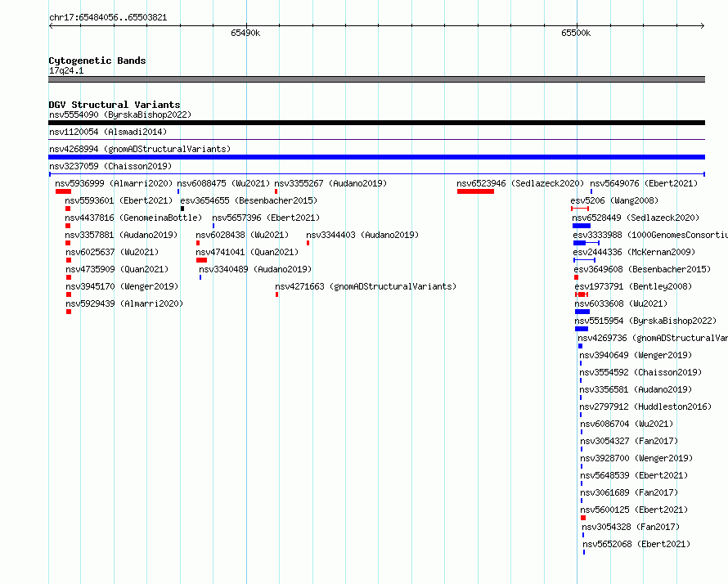
Task: Click the 65490k ruler position label
Action: click(x=245, y=33)
